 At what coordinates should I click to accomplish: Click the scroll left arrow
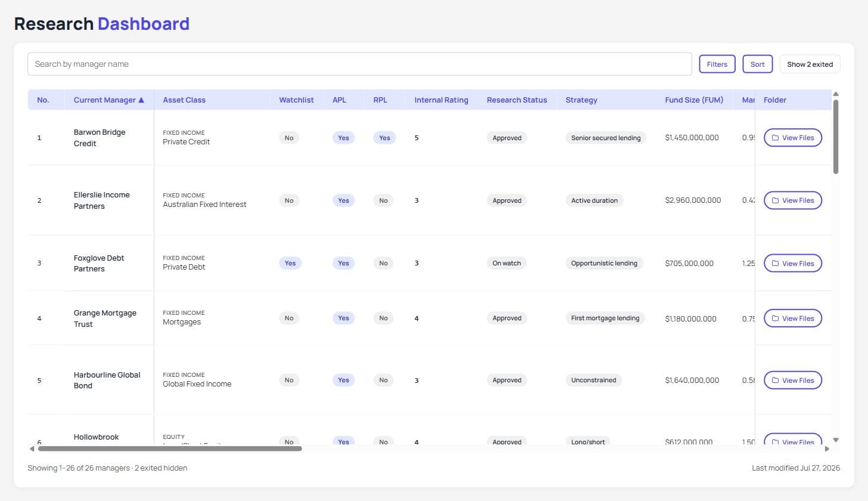click(x=32, y=449)
